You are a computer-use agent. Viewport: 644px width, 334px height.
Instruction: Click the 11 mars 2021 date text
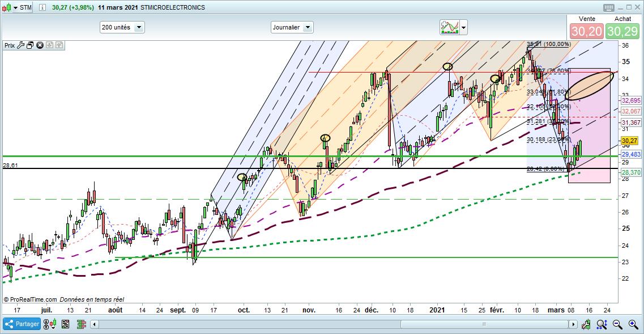pyautogui.click(x=118, y=7)
